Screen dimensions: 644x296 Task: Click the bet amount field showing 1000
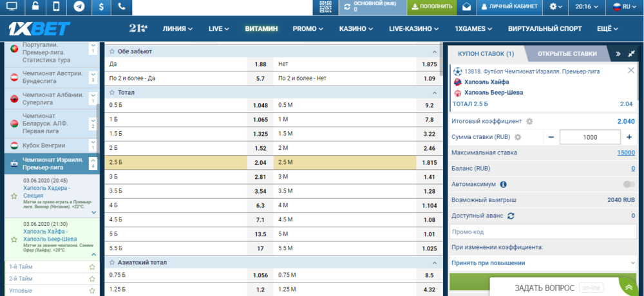590,137
